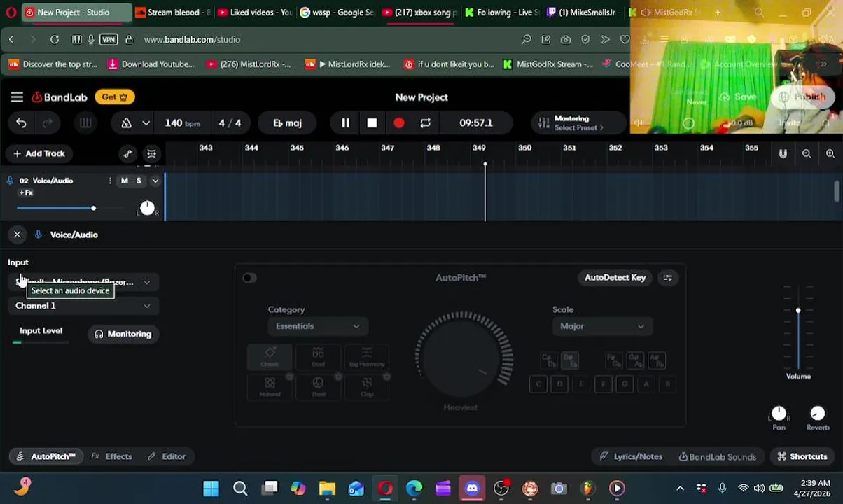Switch to the Editor tab
The height and width of the screenshot is (504, 843).
(x=167, y=456)
